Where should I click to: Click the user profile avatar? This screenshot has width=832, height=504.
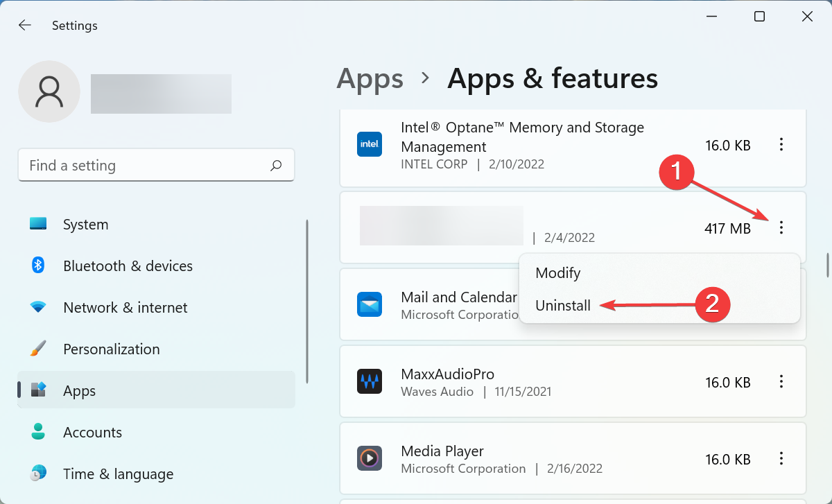(49, 91)
